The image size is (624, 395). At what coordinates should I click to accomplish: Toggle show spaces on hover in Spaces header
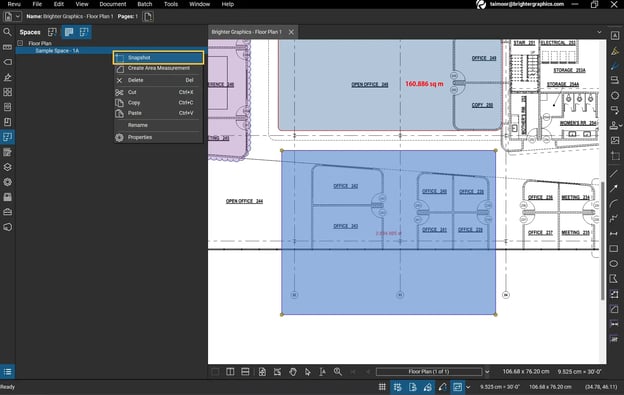84,32
